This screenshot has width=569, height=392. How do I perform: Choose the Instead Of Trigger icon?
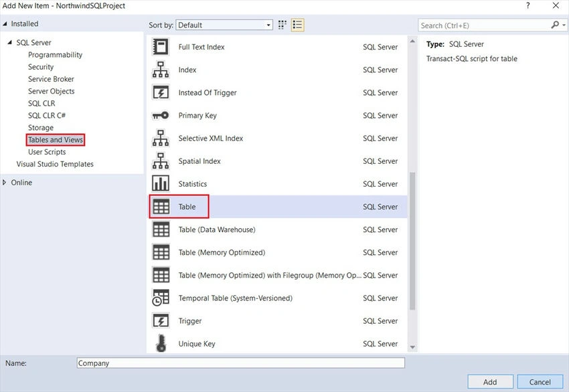tap(161, 92)
